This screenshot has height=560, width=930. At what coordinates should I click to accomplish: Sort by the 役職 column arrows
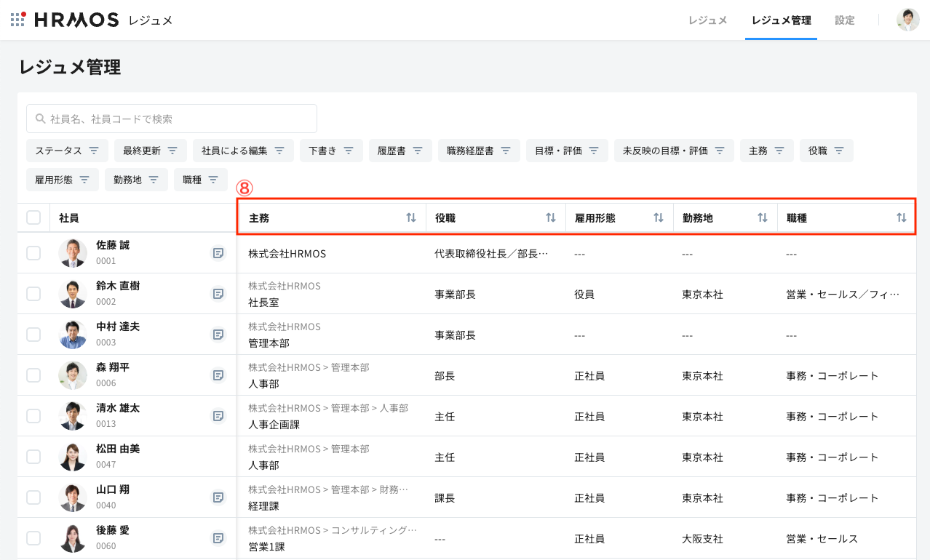[551, 218]
